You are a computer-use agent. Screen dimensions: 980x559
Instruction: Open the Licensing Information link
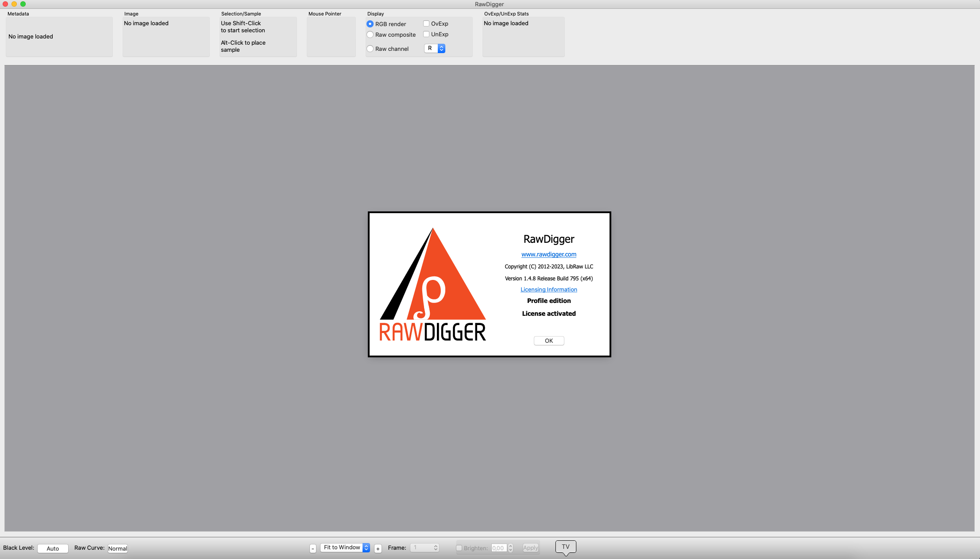pos(549,290)
